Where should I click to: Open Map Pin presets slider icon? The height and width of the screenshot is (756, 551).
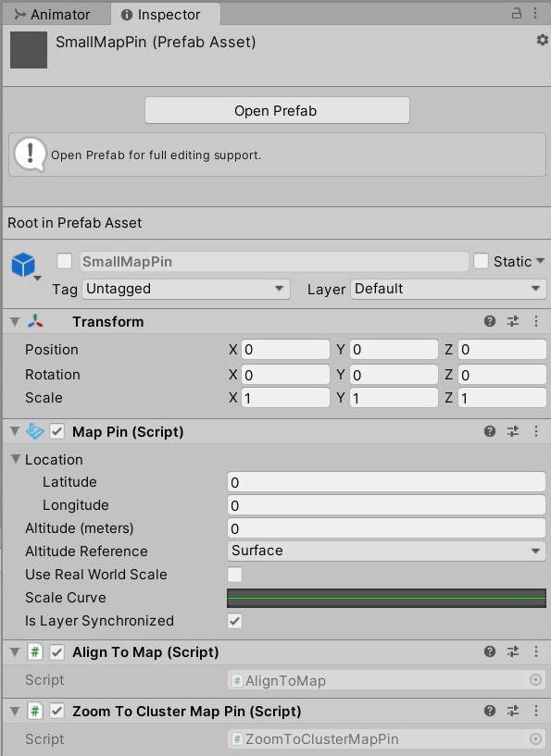point(513,431)
